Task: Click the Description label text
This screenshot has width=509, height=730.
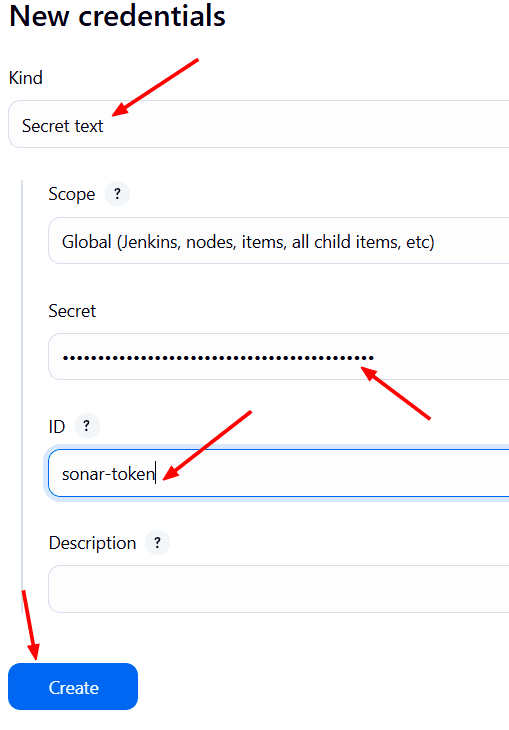Action: (x=92, y=543)
